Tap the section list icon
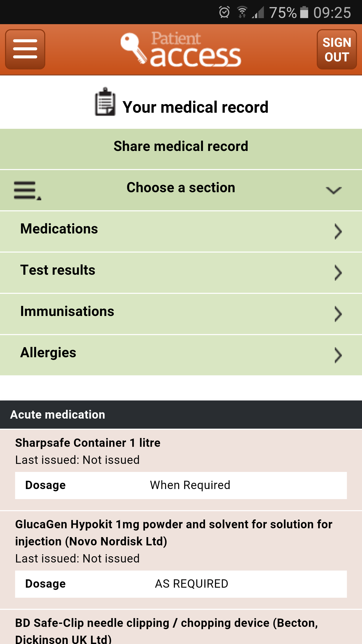Viewport: 362px width, 644px height. [27, 190]
